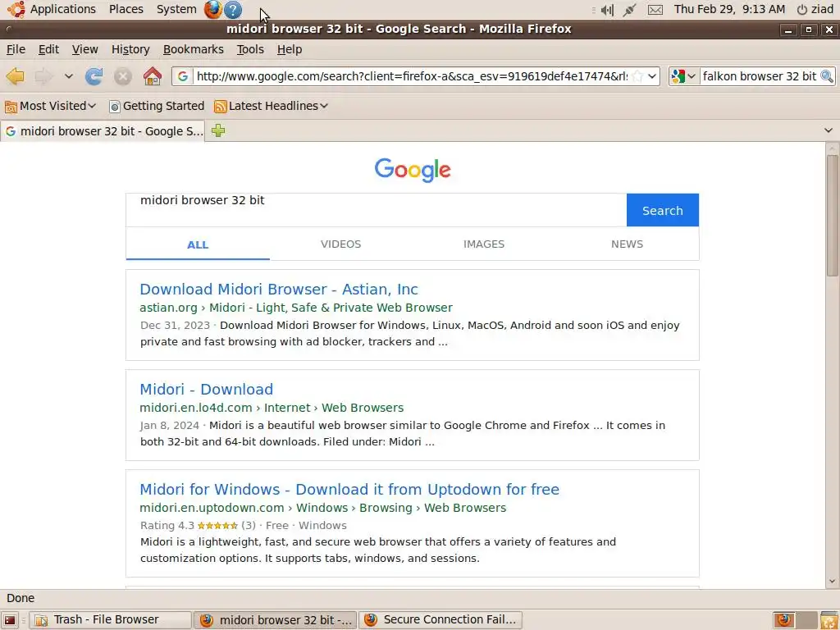Expand the Latest Headlines feed
The width and height of the screenshot is (840, 630).
pos(271,106)
